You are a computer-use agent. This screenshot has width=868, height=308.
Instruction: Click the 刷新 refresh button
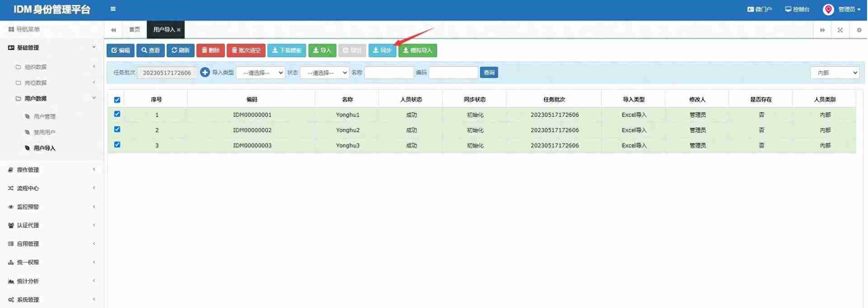click(180, 50)
